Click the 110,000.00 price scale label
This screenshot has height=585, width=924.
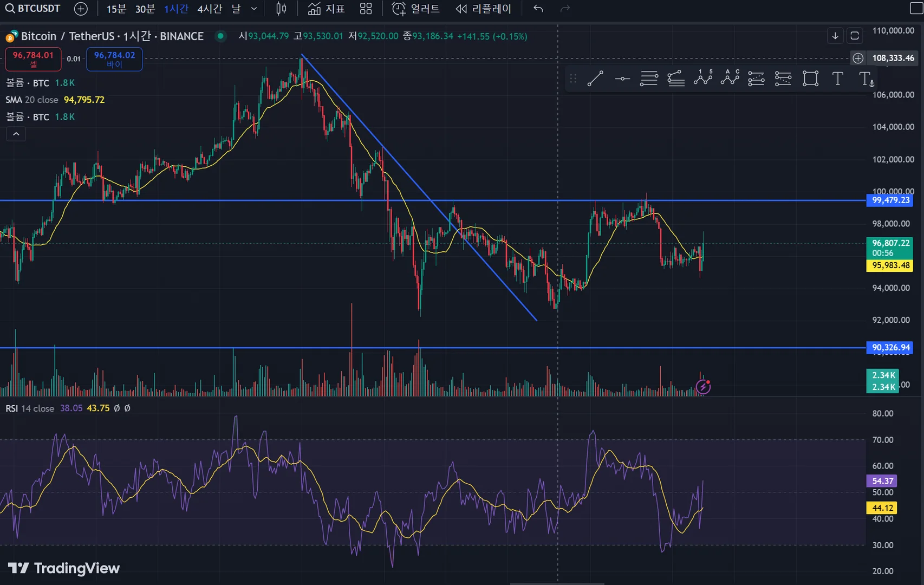(893, 30)
